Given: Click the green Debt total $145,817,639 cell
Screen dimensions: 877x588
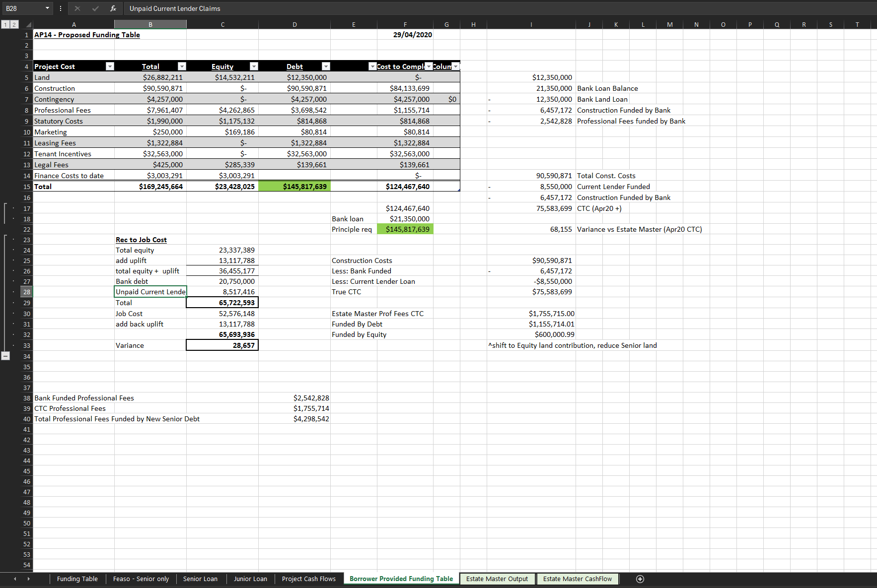Looking at the screenshot, I should (294, 187).
